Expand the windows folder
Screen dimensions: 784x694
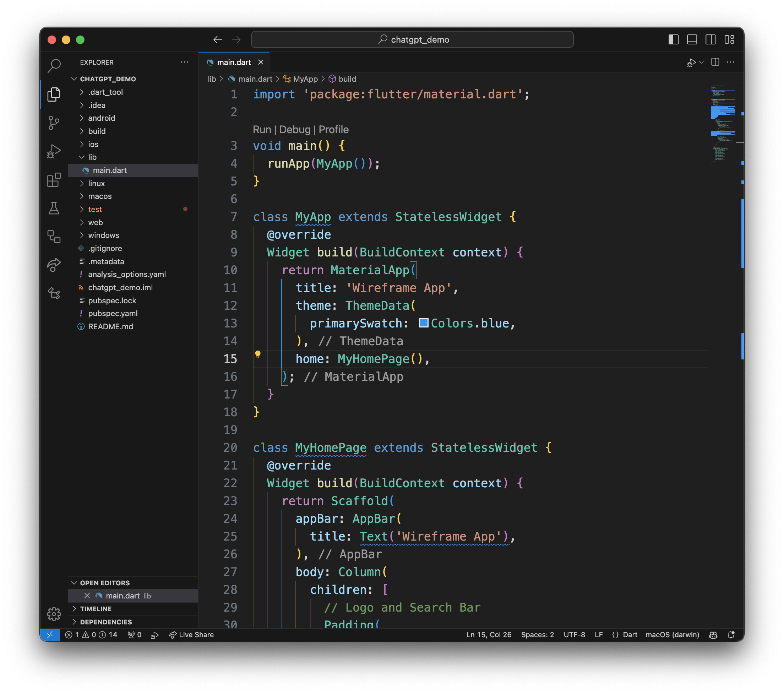pyautogui.click(x=133, y=235)
